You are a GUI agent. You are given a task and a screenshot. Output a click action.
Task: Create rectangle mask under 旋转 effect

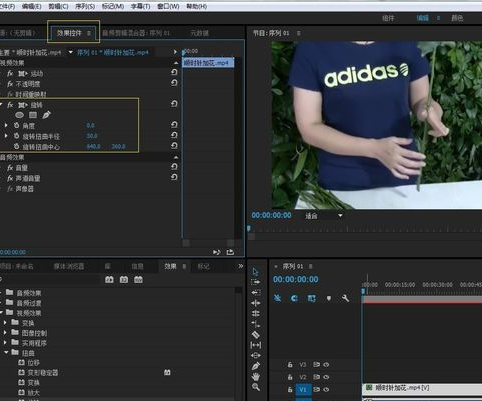click(x=33, y=115)
